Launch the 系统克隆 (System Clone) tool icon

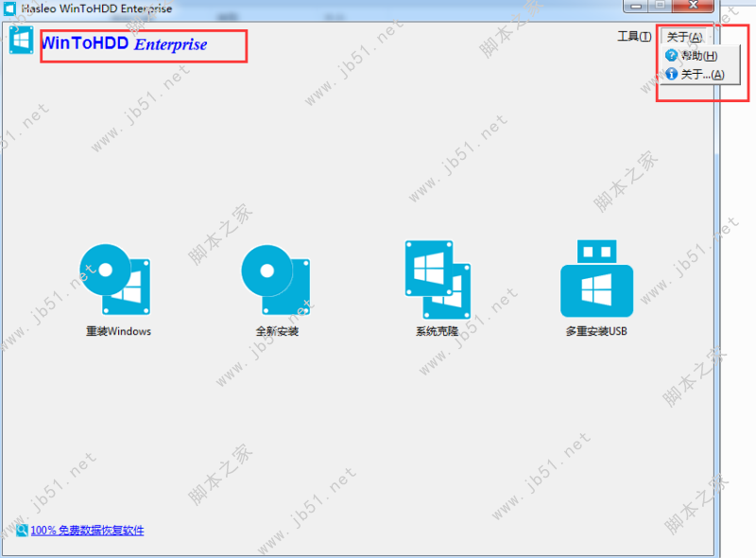pos(437,277)
